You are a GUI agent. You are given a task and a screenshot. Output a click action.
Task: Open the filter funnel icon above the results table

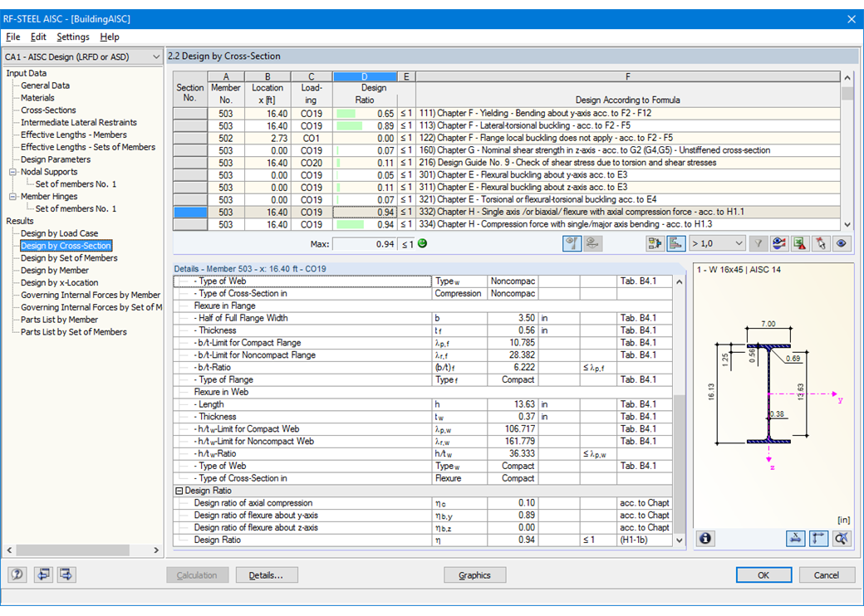tap(758, 243)
